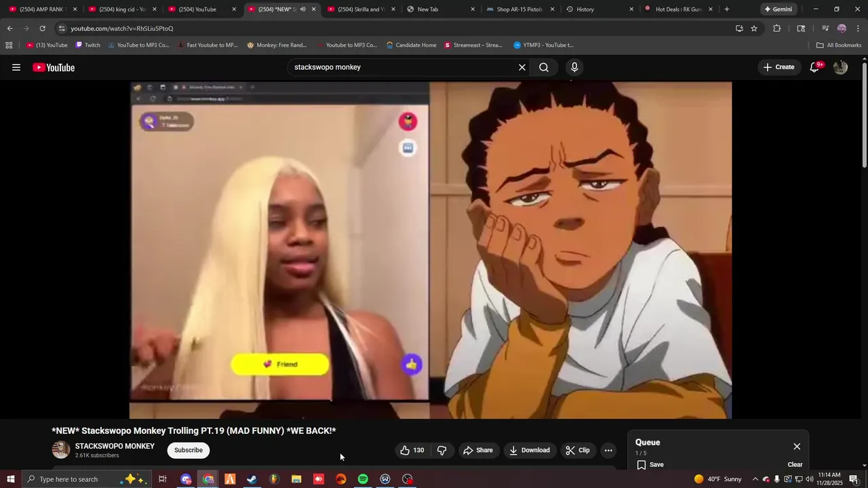Open the taskbar volume control

point(809,479)
